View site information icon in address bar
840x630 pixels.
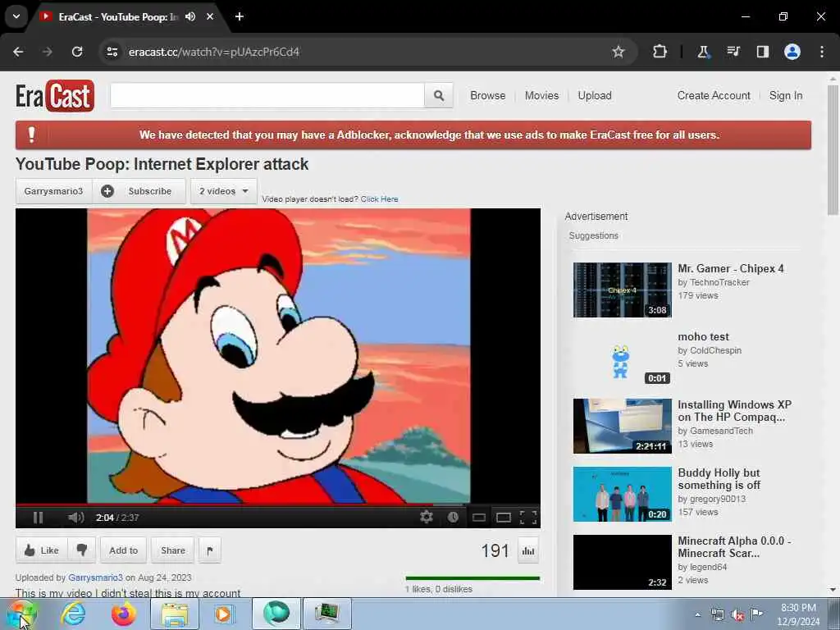[x=112, y=52]
